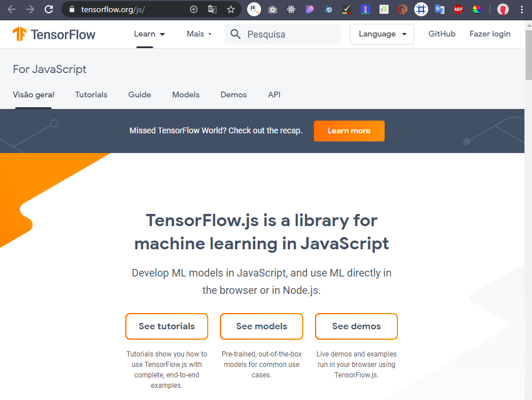Click the 'Develop ML models in JavaScript' subtitle

tap(262, 281)
